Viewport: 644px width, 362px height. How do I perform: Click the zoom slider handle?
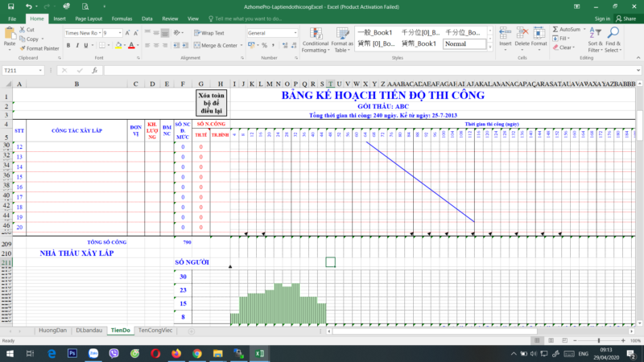coord(599,340)
